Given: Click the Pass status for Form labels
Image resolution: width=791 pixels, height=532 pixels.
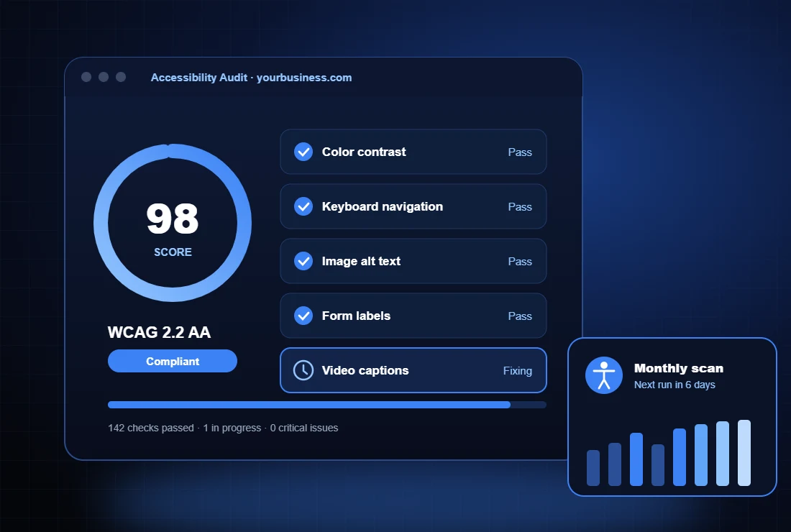Looking at the screenshot, I should [x=520, y=316].
